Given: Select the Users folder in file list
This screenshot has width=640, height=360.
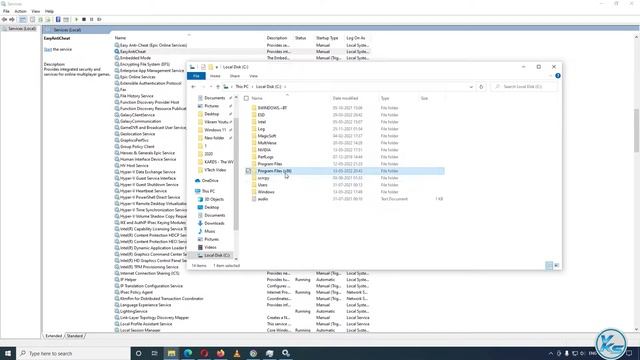Looking at the screenshot, I should click(x=344, y=185).
